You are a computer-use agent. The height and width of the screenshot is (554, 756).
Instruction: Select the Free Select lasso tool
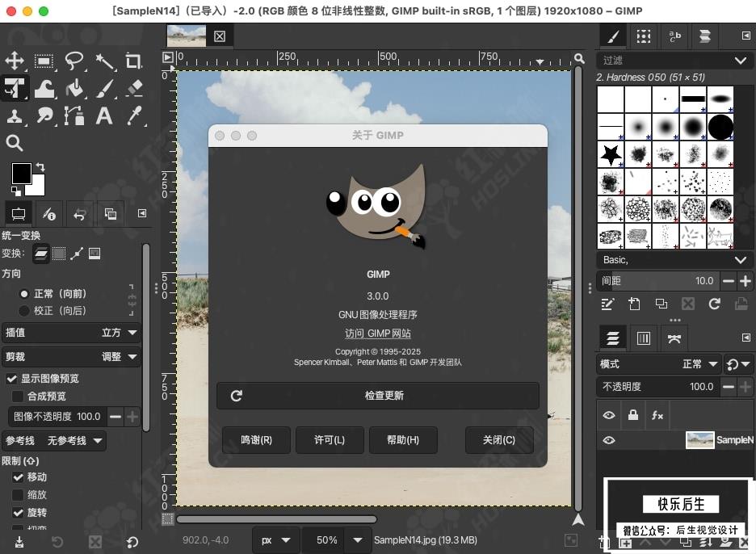coord(74,61)
